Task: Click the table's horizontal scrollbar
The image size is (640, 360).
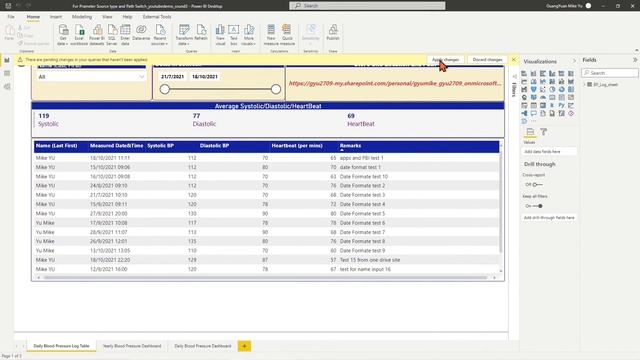Action: (x=265, y=278)
